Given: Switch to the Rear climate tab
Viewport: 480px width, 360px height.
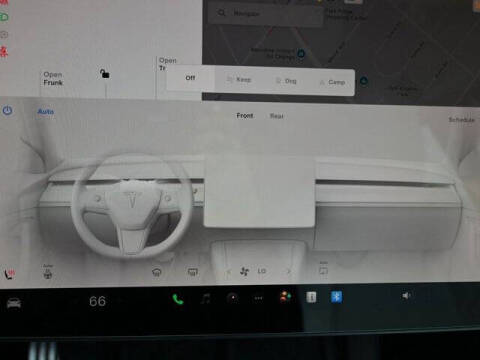Looking at the screenshot, I should 277,116.
